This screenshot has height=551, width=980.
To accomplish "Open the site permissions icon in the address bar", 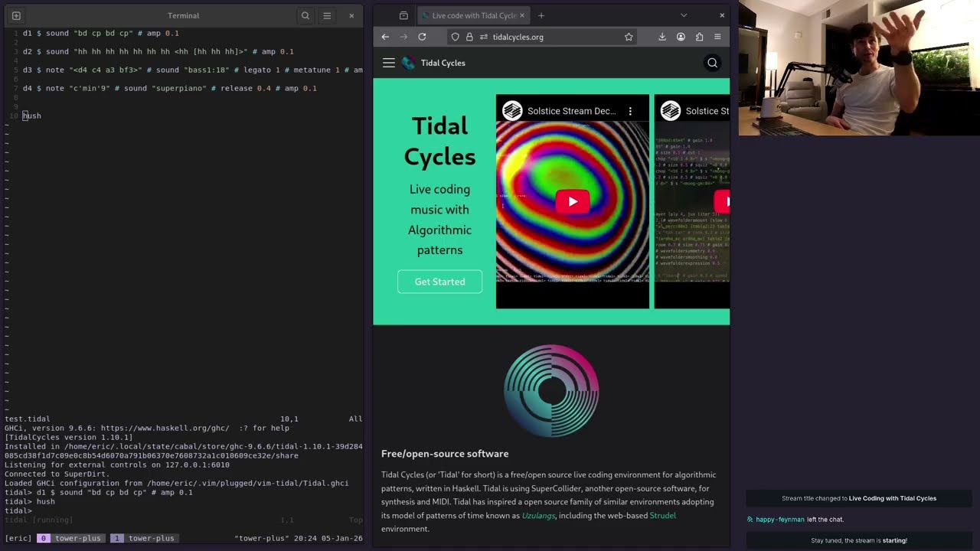I will tap(483, 37).
